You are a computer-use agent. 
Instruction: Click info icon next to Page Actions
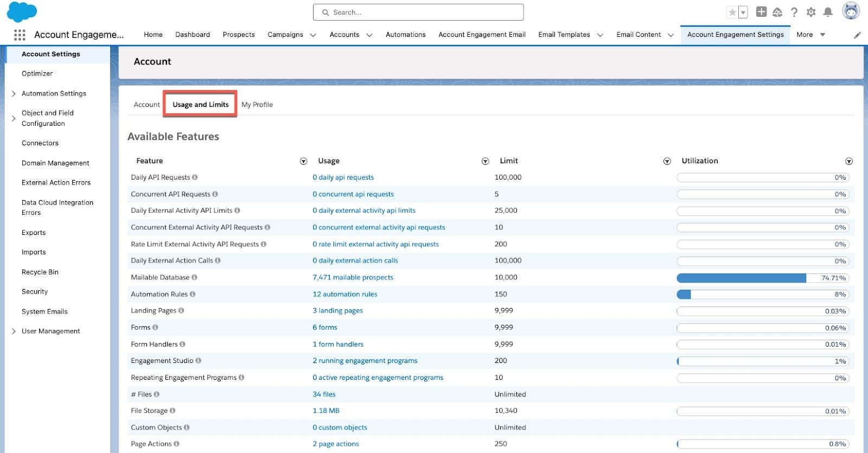click(x=176, y=444)
